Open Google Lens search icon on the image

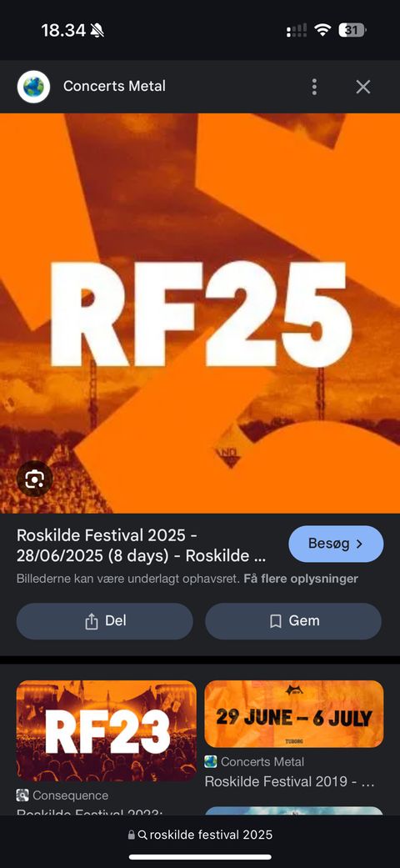(x=34, y=479)
